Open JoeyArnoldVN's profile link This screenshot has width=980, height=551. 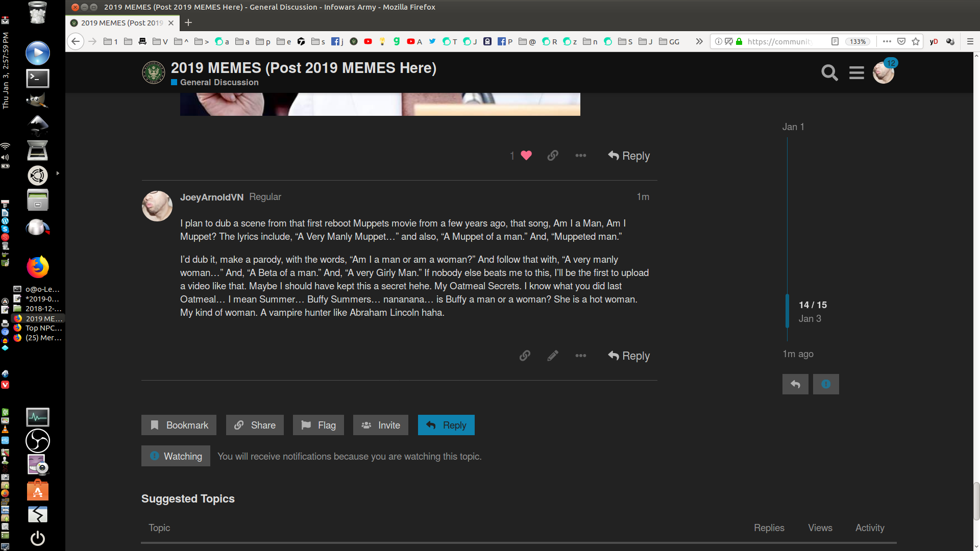coord(212,197)
